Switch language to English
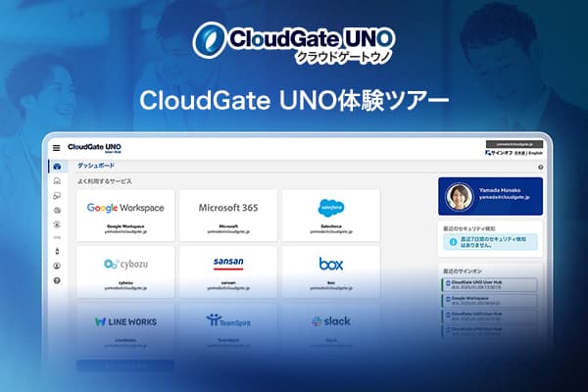 536,153
